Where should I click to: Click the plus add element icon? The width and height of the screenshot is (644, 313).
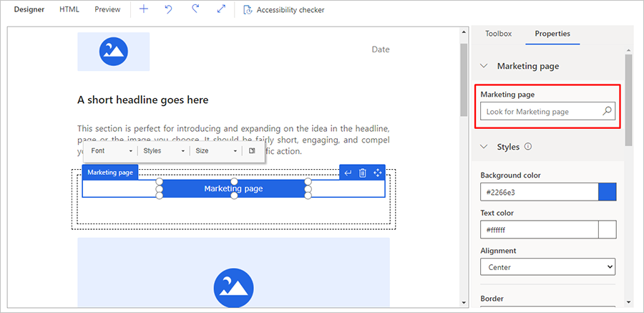(144, 10)
